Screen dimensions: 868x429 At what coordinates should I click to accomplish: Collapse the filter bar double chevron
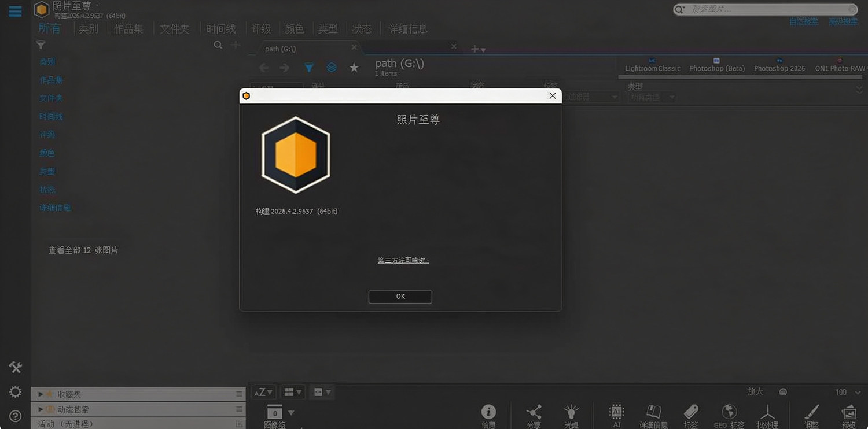coord(859,89)
